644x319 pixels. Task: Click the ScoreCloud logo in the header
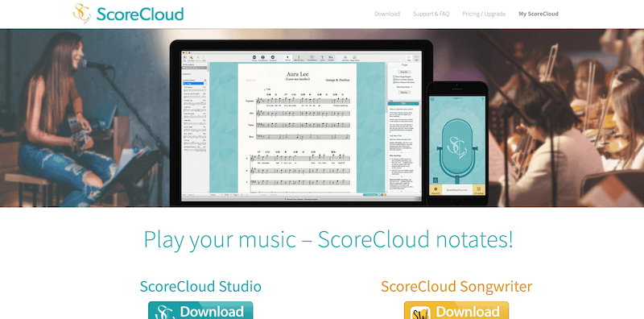(x=128, y=14)
